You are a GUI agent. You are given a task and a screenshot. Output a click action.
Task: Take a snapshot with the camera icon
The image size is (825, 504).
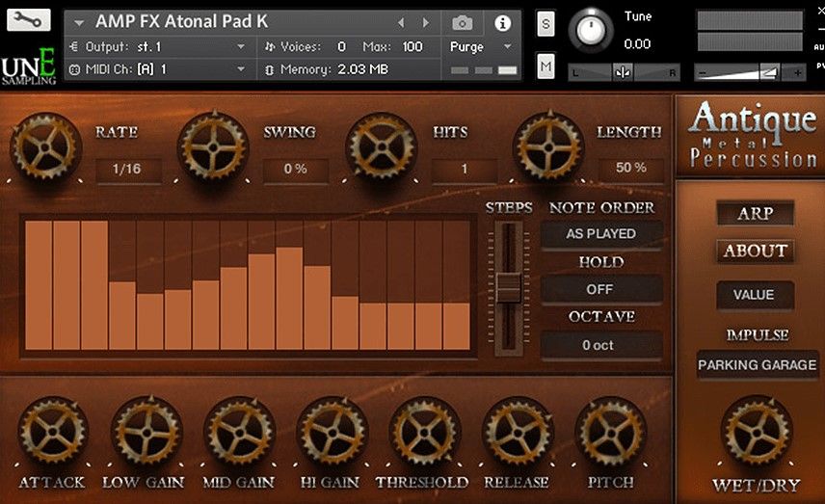point(462,23)
